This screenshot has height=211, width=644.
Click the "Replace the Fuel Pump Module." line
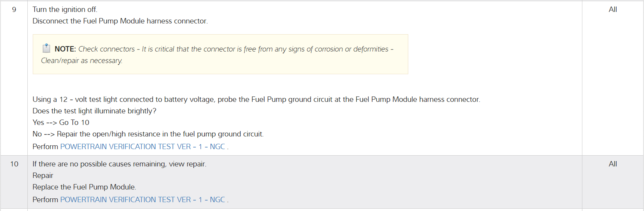coord(84,187)
